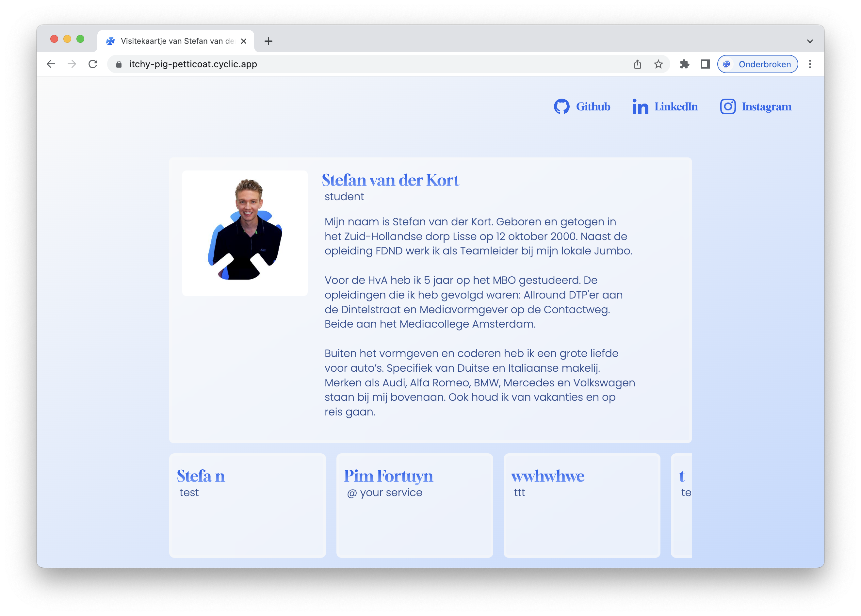Screen dimensions: 861x616
Task: Bookmark this page using the star
Action: (658, 64)
